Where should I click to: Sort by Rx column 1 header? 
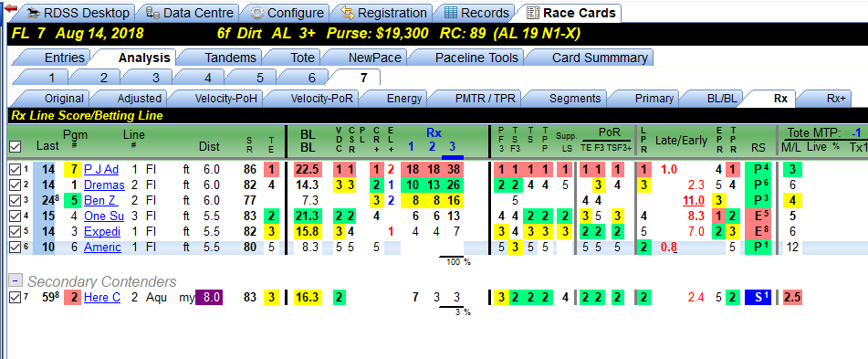pyautogui.click(x=412, y=147)
